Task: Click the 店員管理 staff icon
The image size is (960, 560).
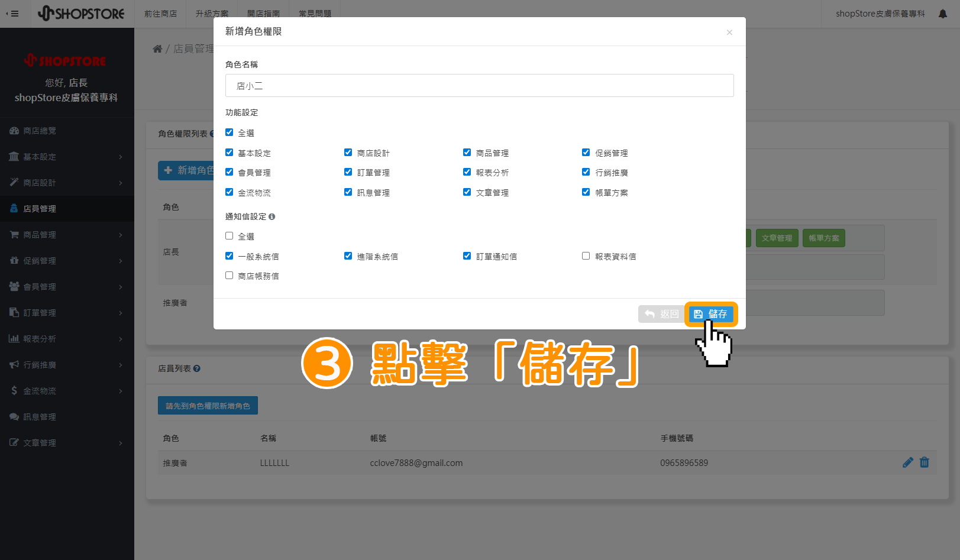Action: pyautogui.click(x=14, y=209)
